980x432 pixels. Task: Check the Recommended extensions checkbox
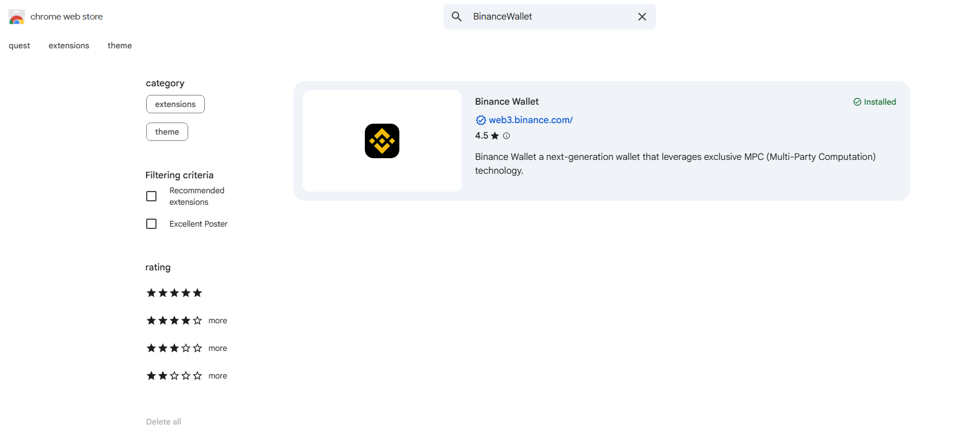click(x=151, y=196)
